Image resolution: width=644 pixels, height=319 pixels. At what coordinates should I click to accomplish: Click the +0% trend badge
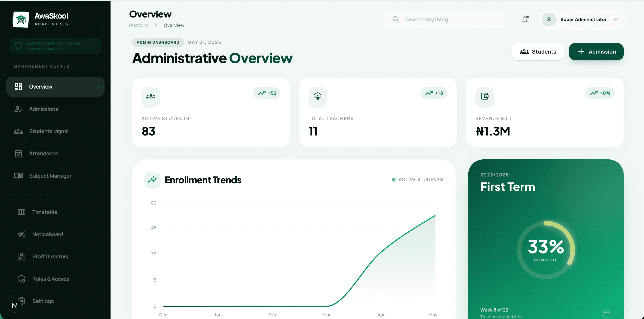tap(600, 93)
